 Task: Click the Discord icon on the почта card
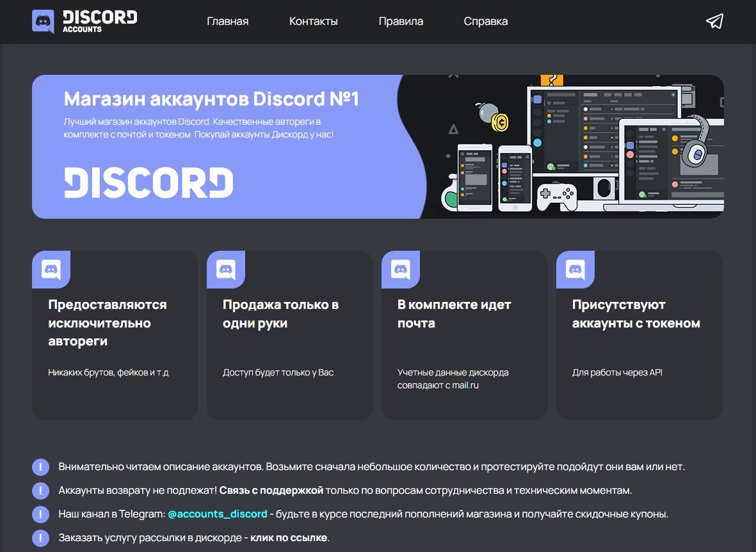tap(401, 269)
